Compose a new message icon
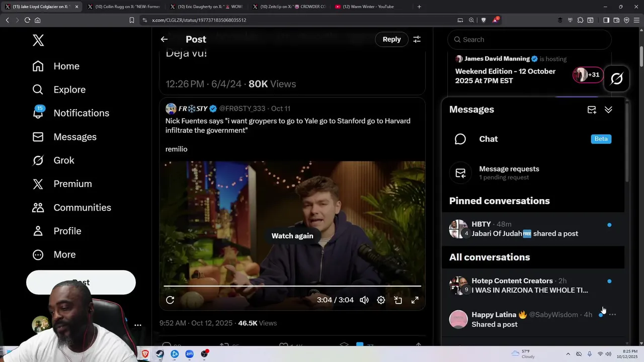This screenshot has height=362, width=644. tap(592, 110)
